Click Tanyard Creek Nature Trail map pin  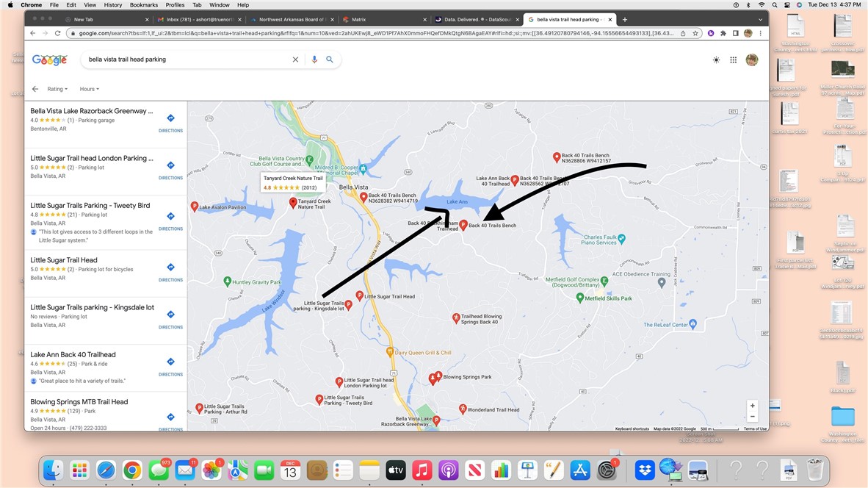(x=294, y=203)
